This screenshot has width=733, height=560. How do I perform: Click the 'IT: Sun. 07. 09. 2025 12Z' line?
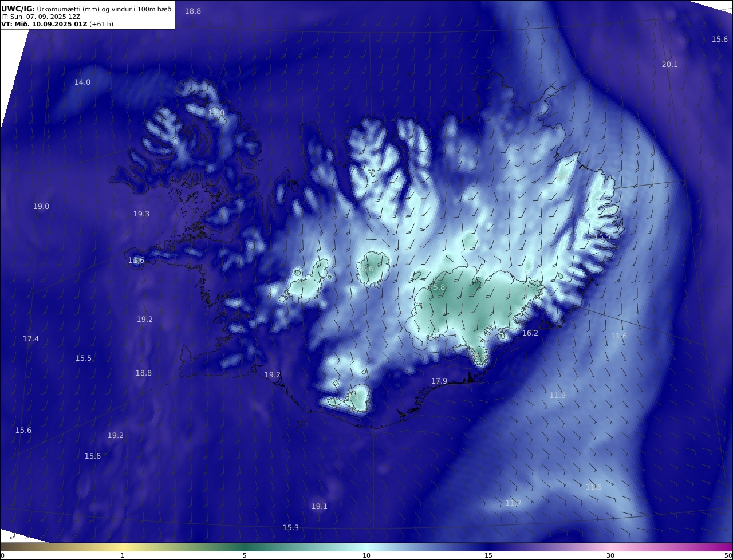pyautogui.click(x=41, y=17)
